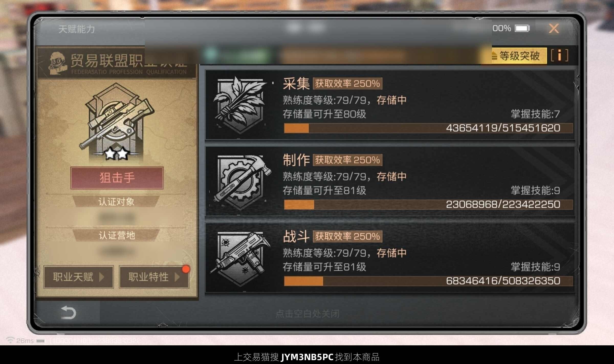
Task: Click the 天赋能力 title text
Action: (76, 29)
